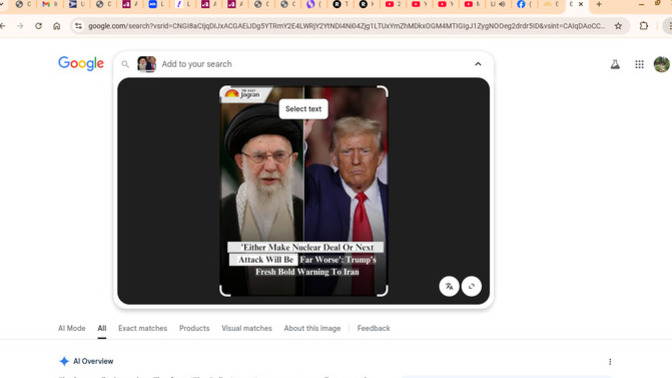Collapse the image panel with the chevron

(x=478, y=64)
